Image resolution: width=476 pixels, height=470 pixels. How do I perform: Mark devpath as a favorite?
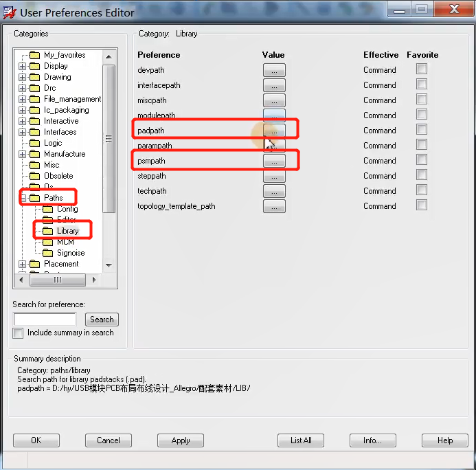point(422,69)
